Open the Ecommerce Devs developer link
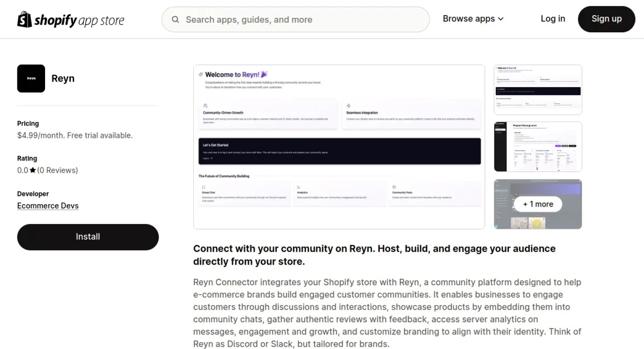644x349 pixels. pos(48,206)
